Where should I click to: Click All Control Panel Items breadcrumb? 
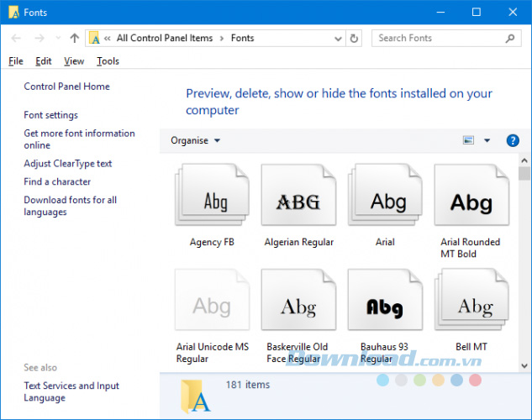165,38
